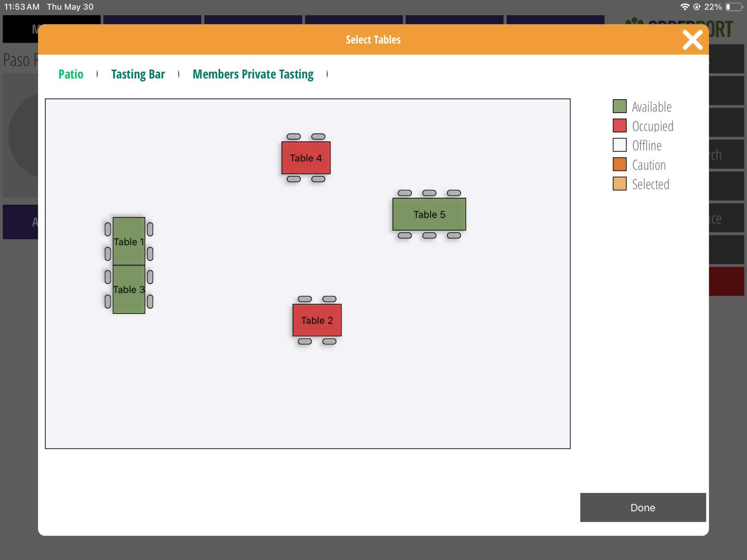Click the top-left chair above Table 4
747x560 pixels.
pyautogui.click(x=294, y=136)
